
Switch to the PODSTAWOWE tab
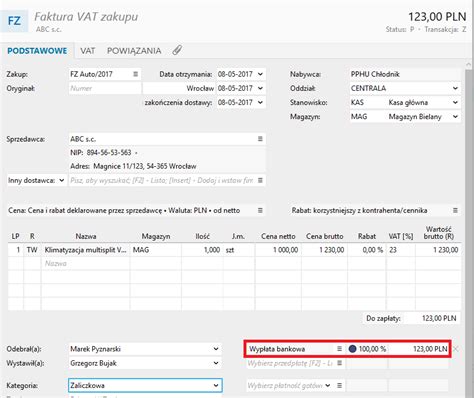tap(37, 51)
